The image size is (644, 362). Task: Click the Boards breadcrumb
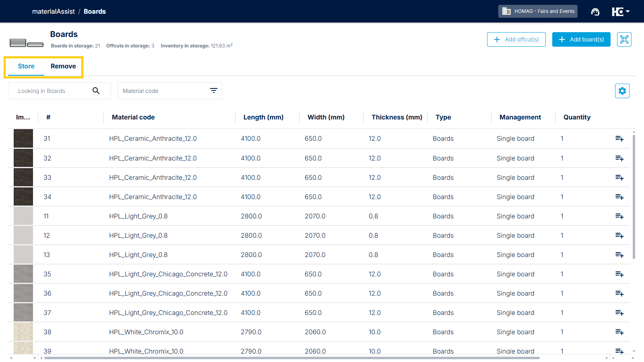click(x=95, y=12)
